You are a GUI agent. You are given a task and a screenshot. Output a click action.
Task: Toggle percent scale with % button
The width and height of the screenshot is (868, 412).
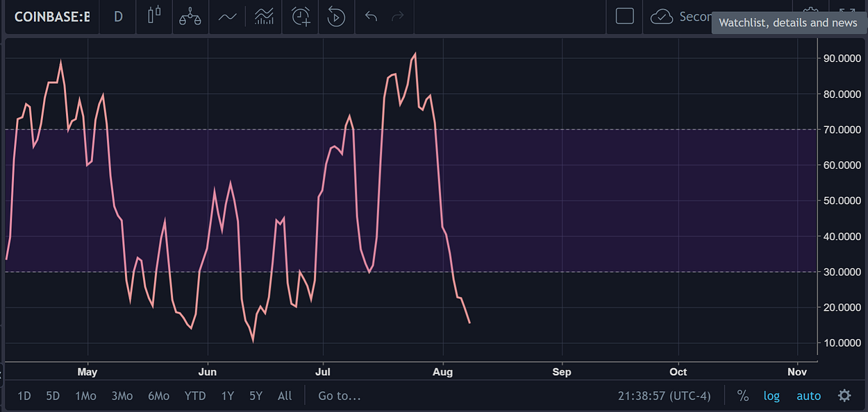743,396
